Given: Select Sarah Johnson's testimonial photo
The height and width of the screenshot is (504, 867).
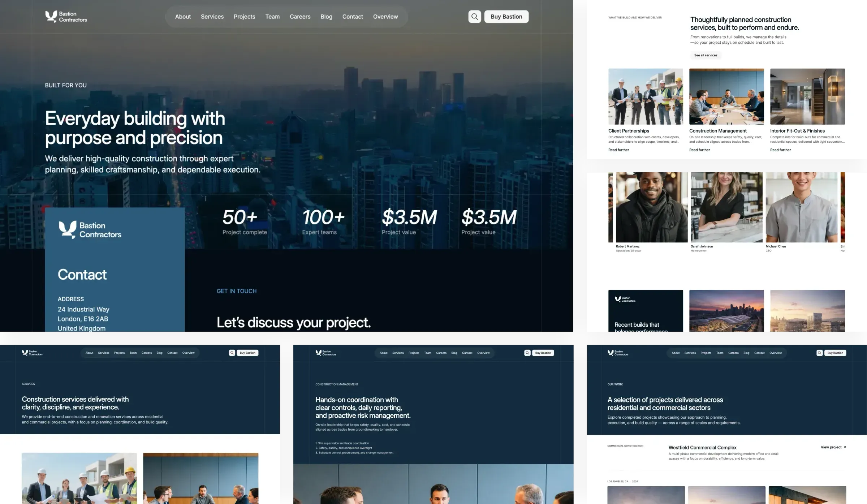Looking at the screenshot, I should (x=726, y=207).
